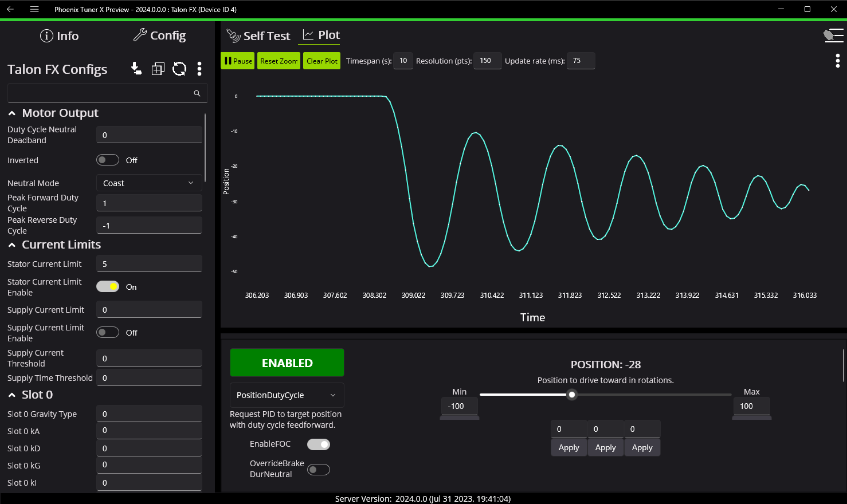
Task: Click the download configs icon
Action: (136, 69)
